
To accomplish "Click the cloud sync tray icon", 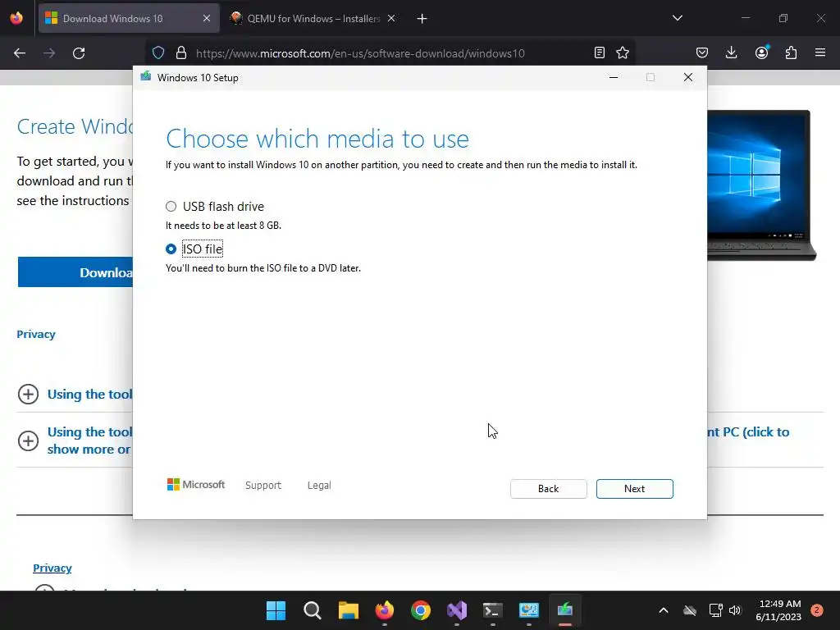I will tap(690, 610).
